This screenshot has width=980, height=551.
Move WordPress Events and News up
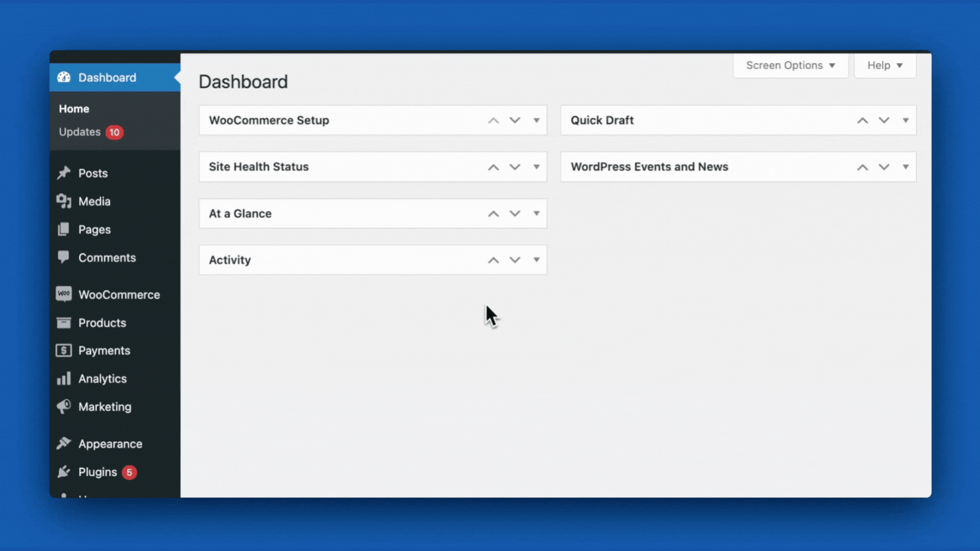point(863,167)
